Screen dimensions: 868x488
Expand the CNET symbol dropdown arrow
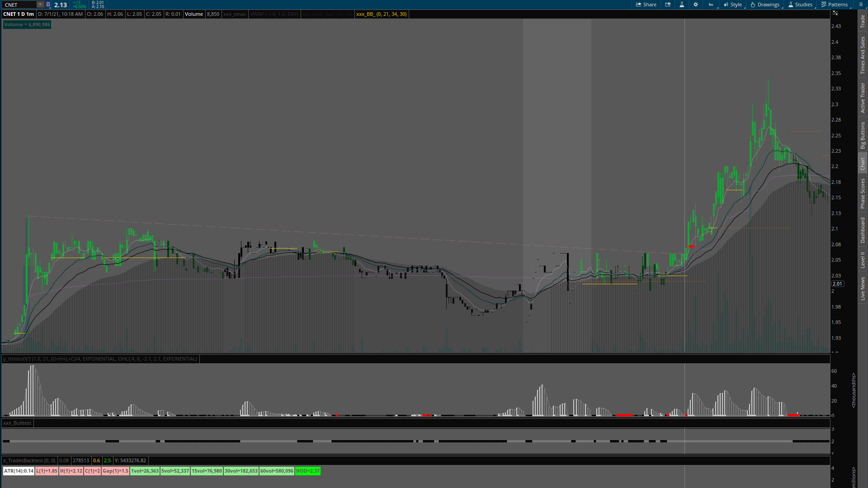point(40,5)
